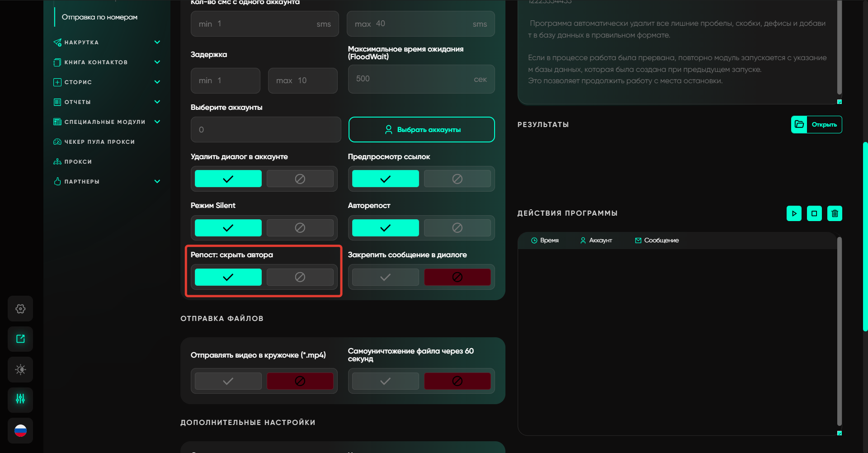Open the Прокси menu item
868x453 pixels.
coord(78,162)
